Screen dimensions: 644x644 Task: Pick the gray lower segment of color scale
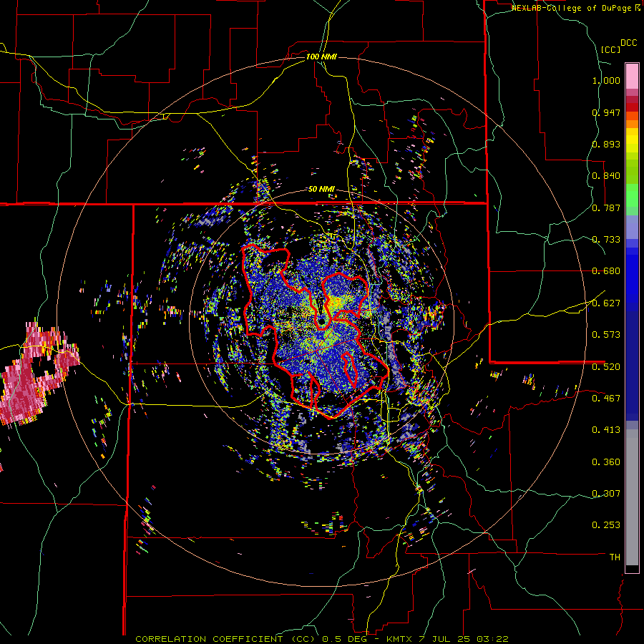632,497
